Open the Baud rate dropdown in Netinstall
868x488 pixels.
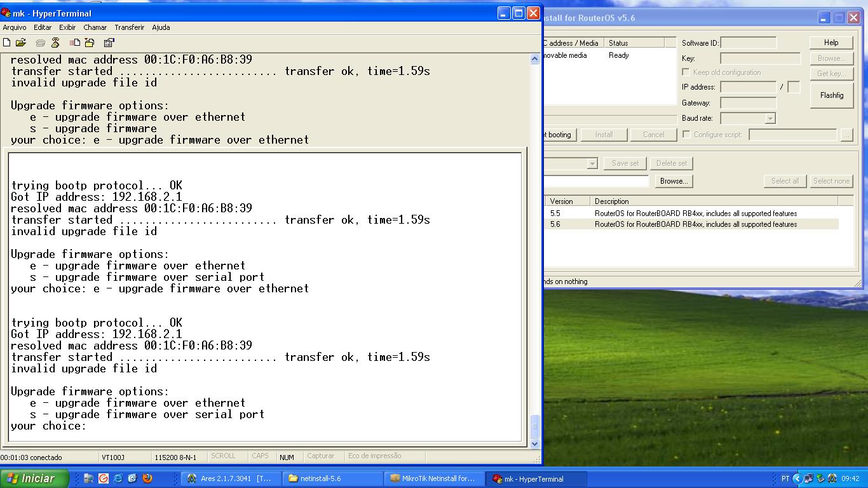tap(770, 118)
